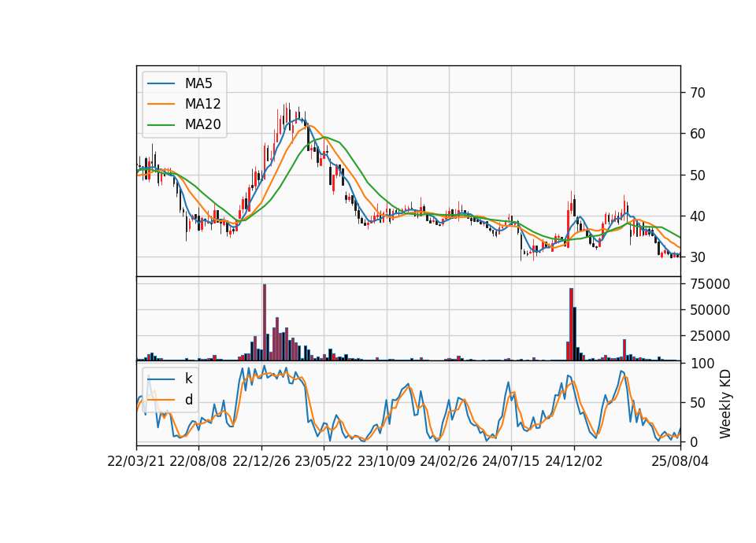The height and width of the screenshot is (543, 756).
Task: Click the Weekly KD axis label
Action: [724, 404]
